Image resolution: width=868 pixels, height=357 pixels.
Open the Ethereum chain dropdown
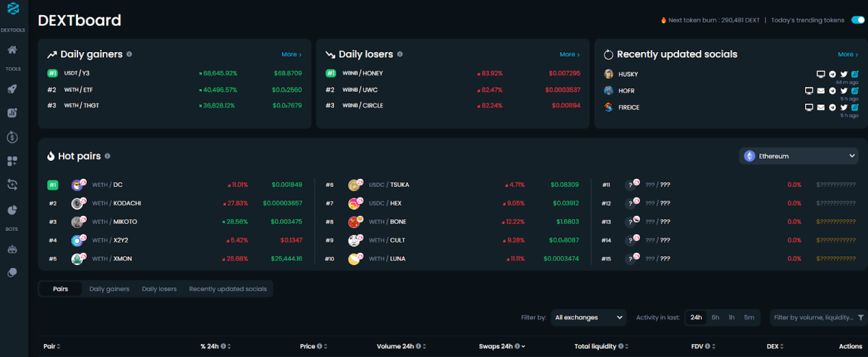click(799, 156)
